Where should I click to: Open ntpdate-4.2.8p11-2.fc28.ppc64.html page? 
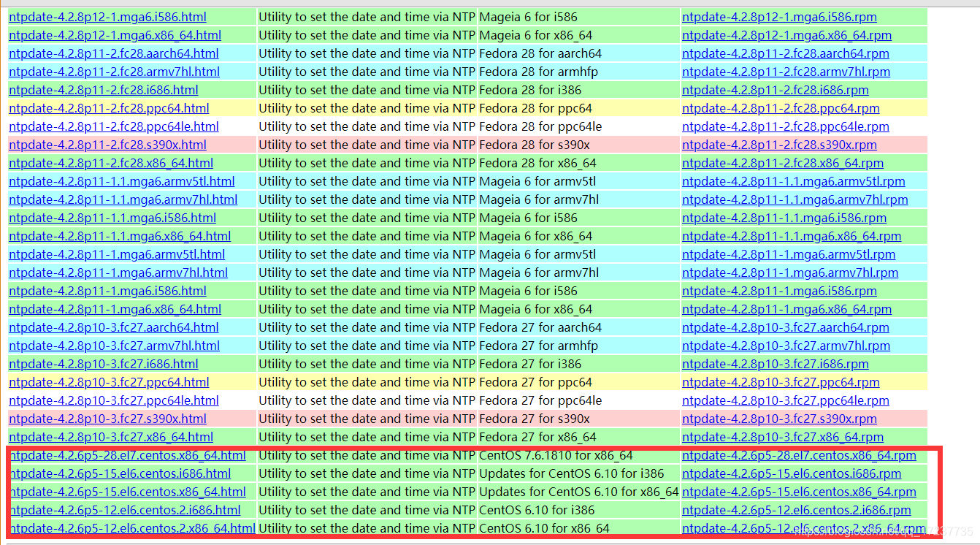109,108
